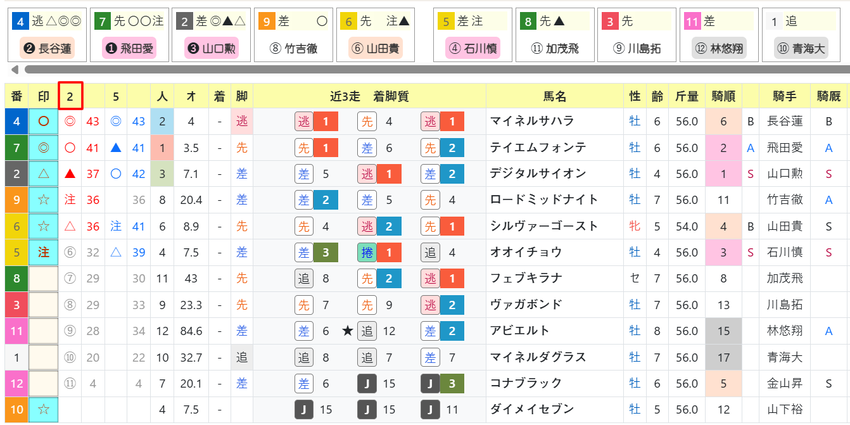Click the 差 3 badge for オオイチョウ

[x=316, y=252]
